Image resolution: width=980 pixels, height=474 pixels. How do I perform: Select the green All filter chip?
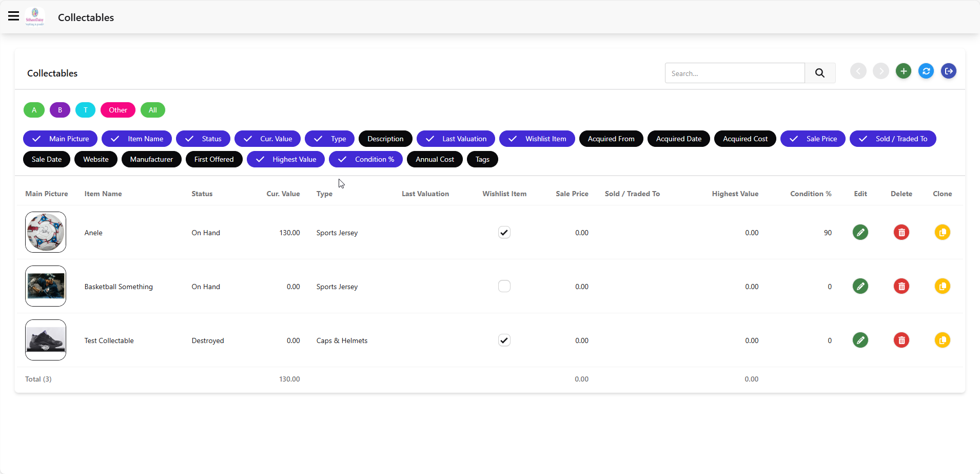click(153, 110)
